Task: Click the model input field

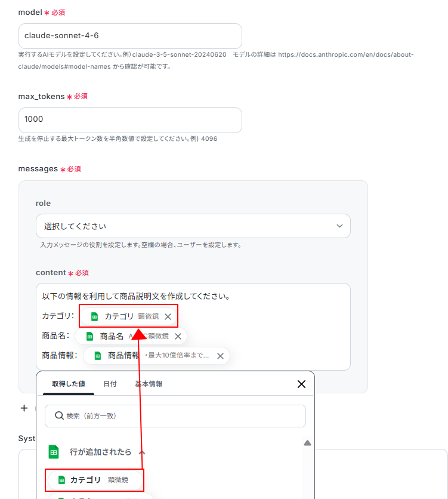Action: click(x=130, y=36)
